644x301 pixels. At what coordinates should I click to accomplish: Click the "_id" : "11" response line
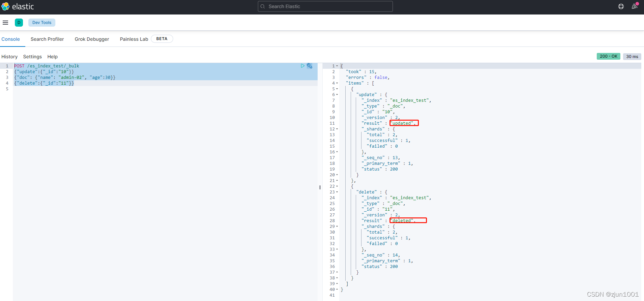click(378, 209)
